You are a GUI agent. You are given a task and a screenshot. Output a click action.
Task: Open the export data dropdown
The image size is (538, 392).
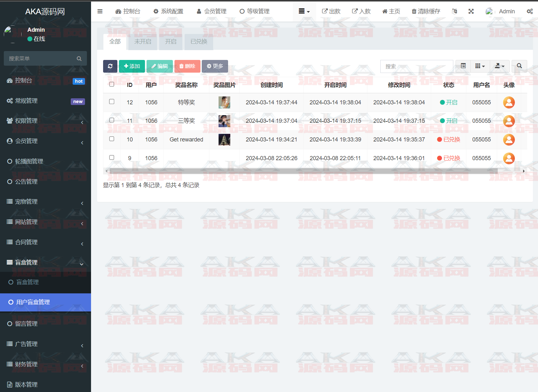click(500, 66)
